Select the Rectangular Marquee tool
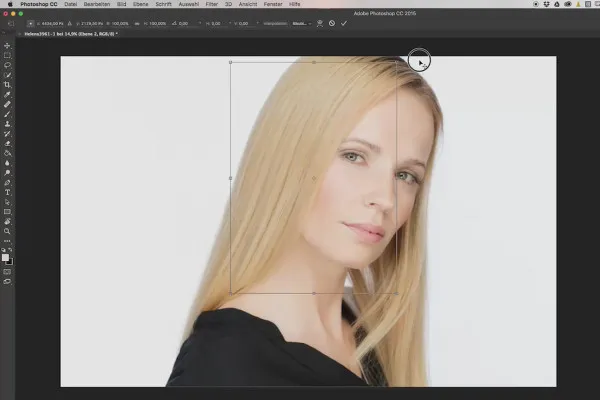The height and width of the screenshot is (400, 600). [x=7, y=56]
